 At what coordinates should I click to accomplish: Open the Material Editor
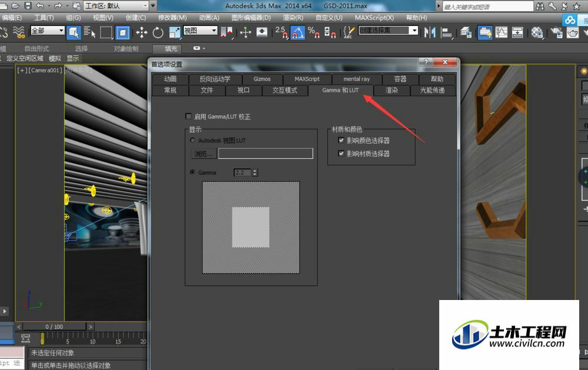point(537,33)
